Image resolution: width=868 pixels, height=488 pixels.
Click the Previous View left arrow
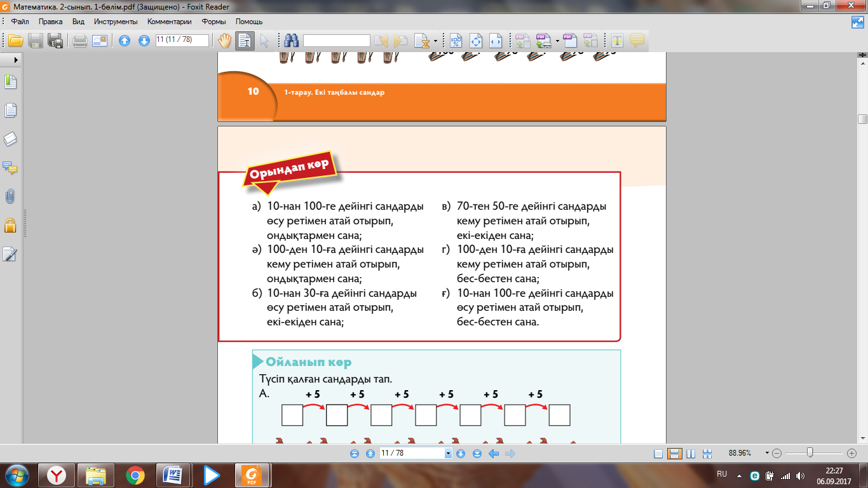coord(493,454)
